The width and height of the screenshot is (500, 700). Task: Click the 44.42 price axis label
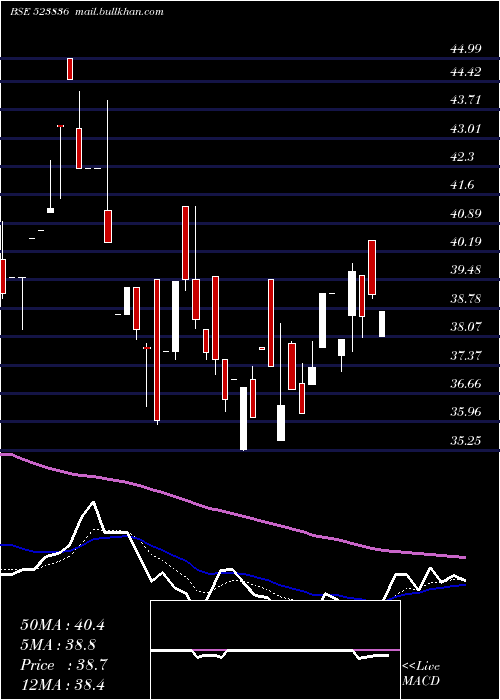466,72
